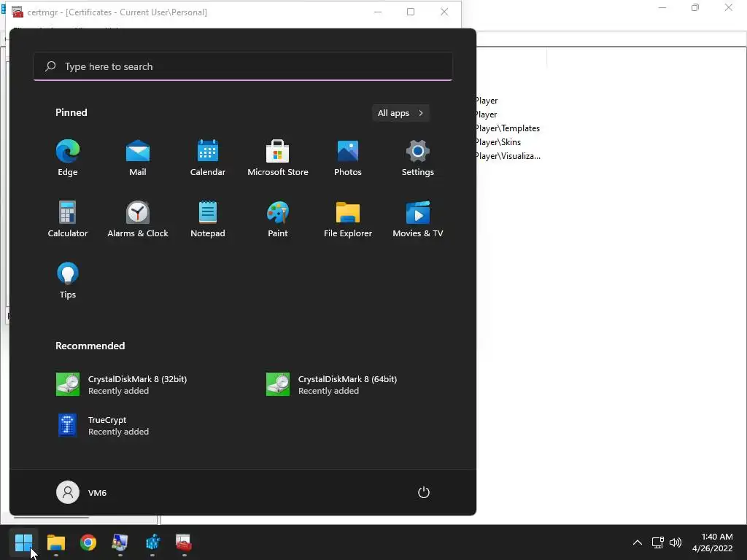Select the Player\Skins entry in background window
Screen dimensions: 747x560
498,142
